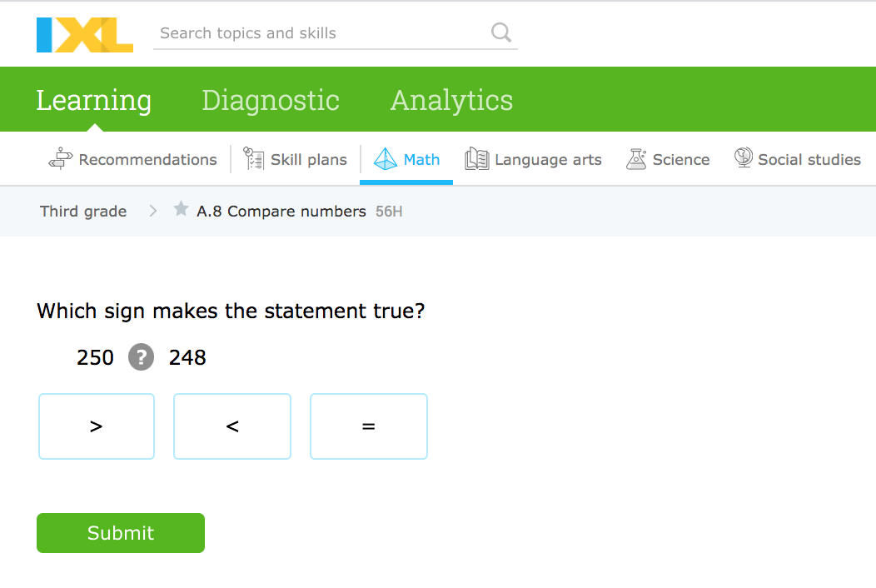Viewport: 876px width, 588px height.
Task: Select the greater than sign answer
Action: point(97,426)
